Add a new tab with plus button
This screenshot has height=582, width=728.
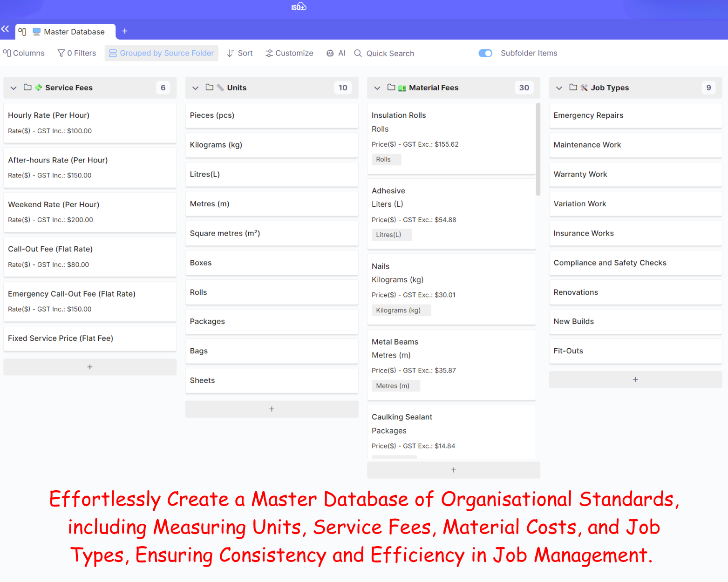pos(125,31)
